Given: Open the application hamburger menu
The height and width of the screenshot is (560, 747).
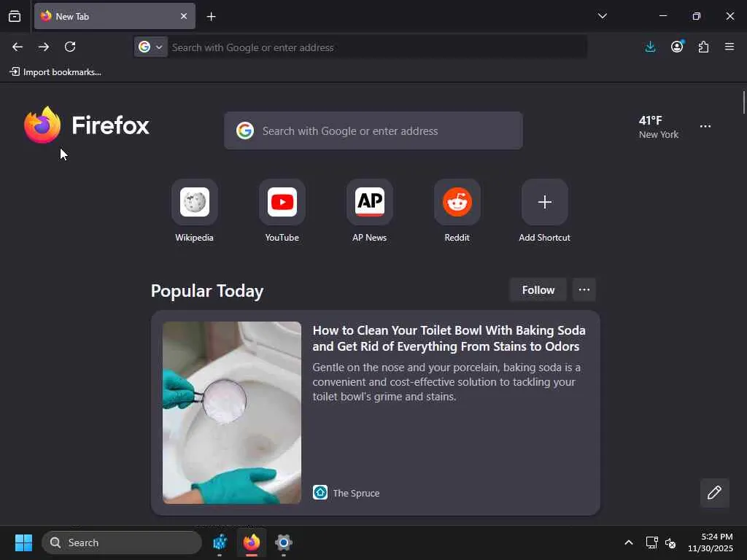Looking at the screenshot, I should pos(729,47).
